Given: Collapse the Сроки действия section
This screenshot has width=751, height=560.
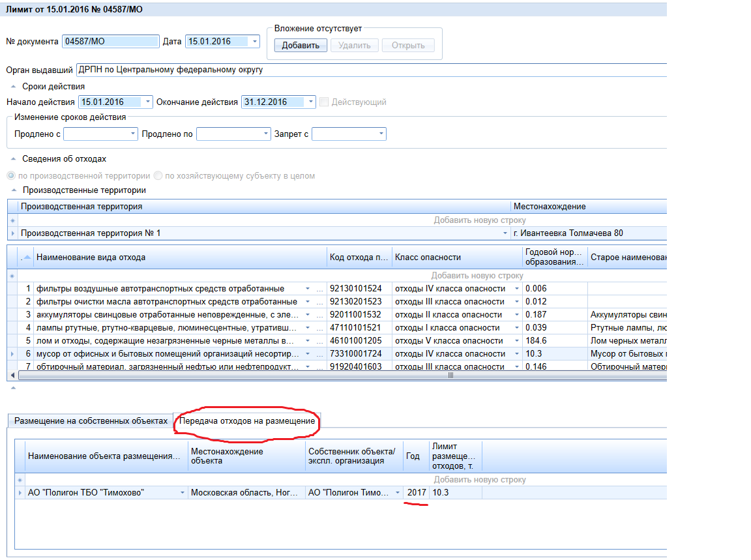Looking at the screenshot, I should coord(13,86).
